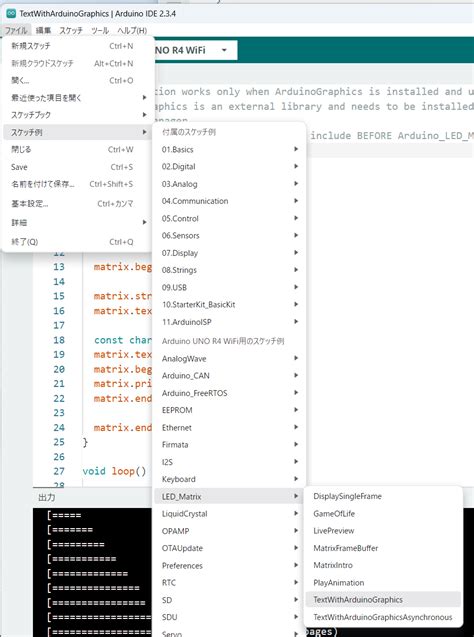Viewport: 474px width, 637px height.
Task: Open TextWithArduinoGraphics example sketch
Action: coord(383,600)
